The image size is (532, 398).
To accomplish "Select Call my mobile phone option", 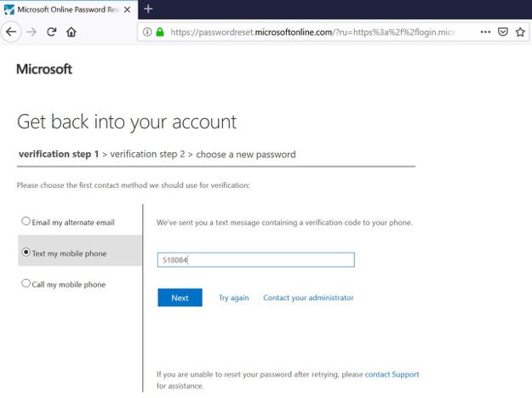I will (x=64, y=284).
